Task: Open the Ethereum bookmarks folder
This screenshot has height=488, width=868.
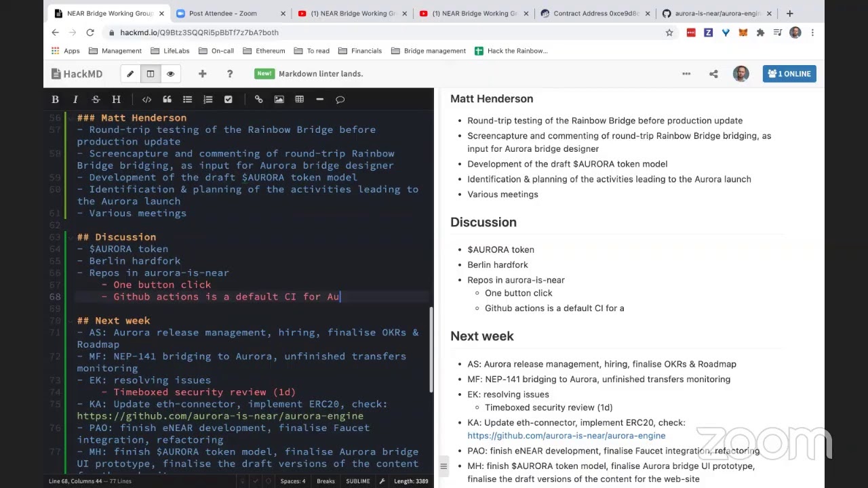Action: (264, 51)
